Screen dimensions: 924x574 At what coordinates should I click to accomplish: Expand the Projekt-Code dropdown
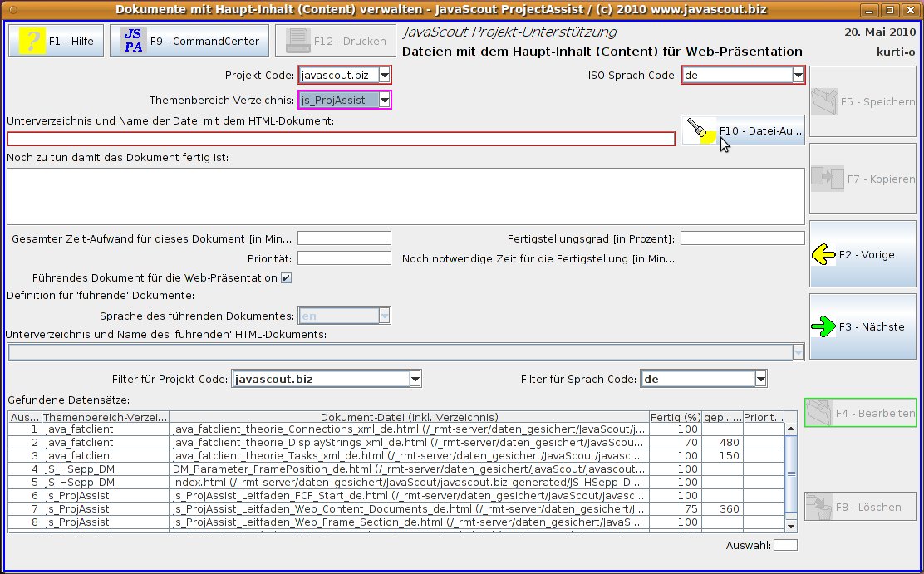click(384, 75)
